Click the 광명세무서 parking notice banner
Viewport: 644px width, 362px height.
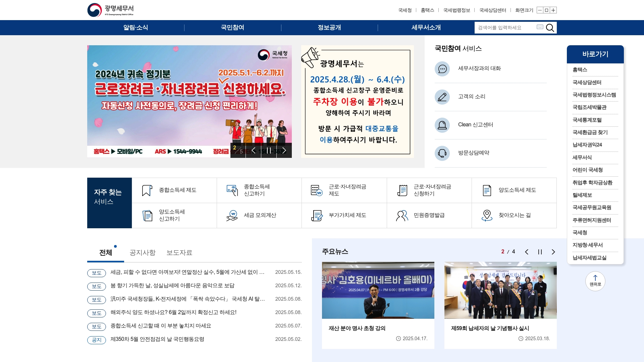[358, 102]
